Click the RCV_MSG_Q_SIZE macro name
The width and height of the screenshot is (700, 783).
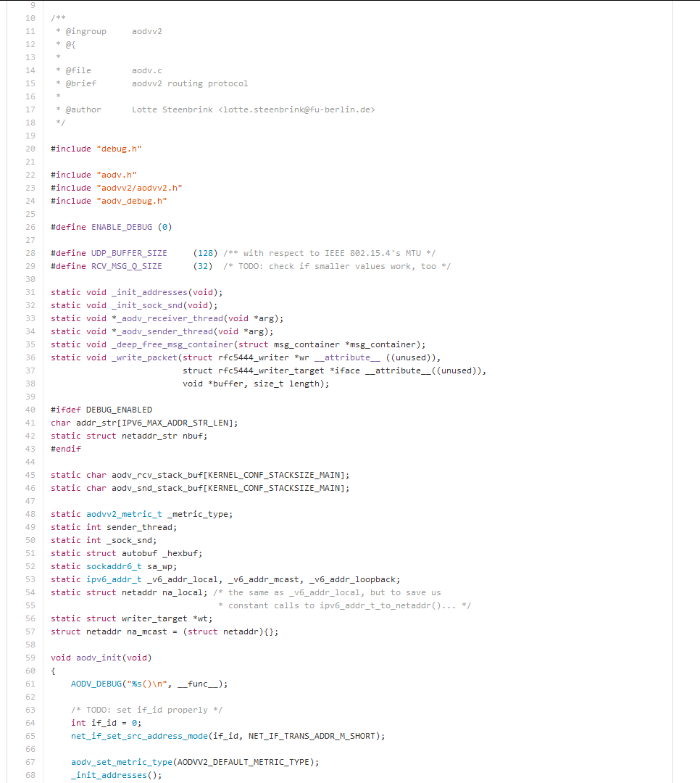tap(127, 266)
